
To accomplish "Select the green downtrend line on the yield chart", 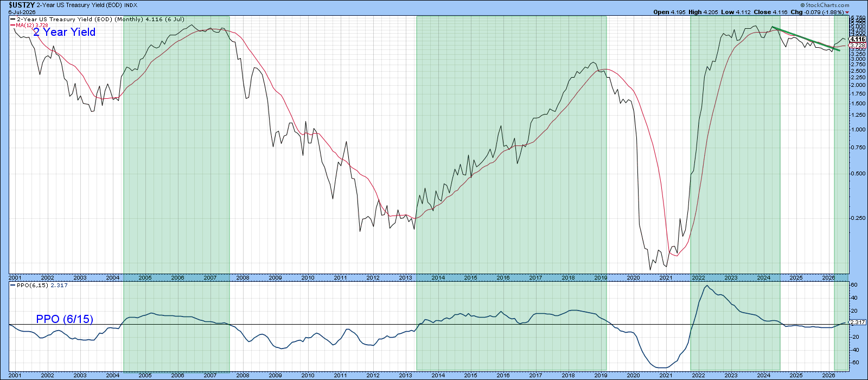I will [x=806, y=39].
